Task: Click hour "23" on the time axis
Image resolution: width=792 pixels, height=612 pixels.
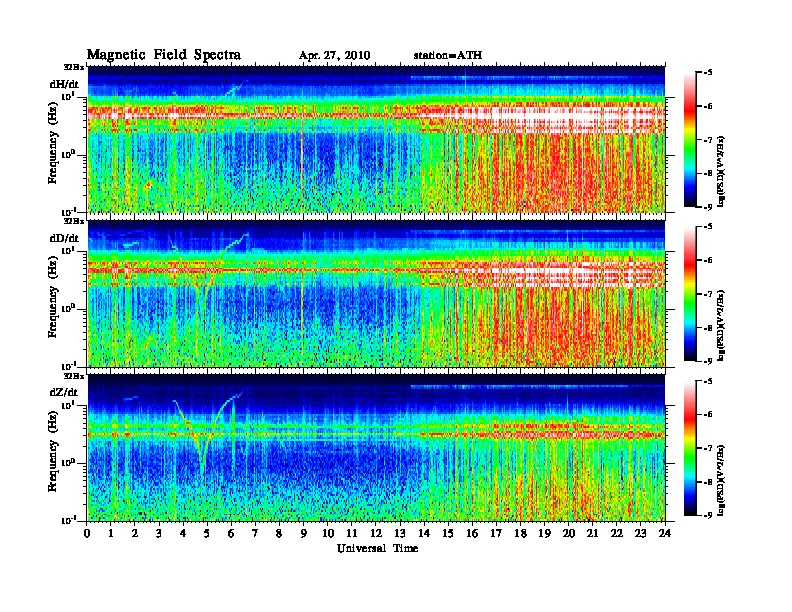Action: click(x=641, y=533)
